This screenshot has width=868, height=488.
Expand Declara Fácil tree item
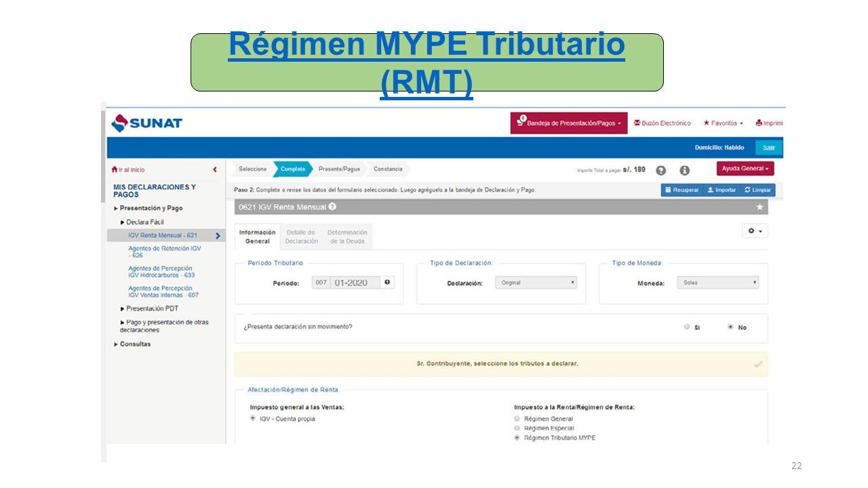pyautogui.click(x=142, y=222)
